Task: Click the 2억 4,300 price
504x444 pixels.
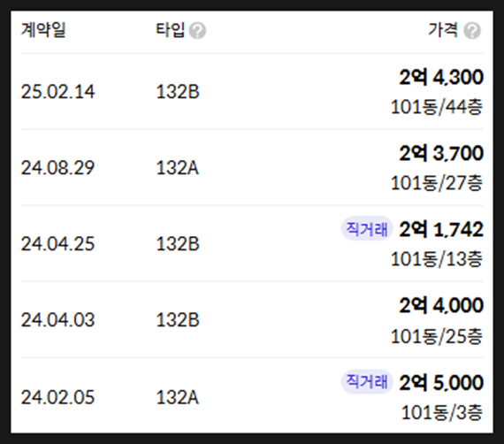Action: click(x=441, y=77)
